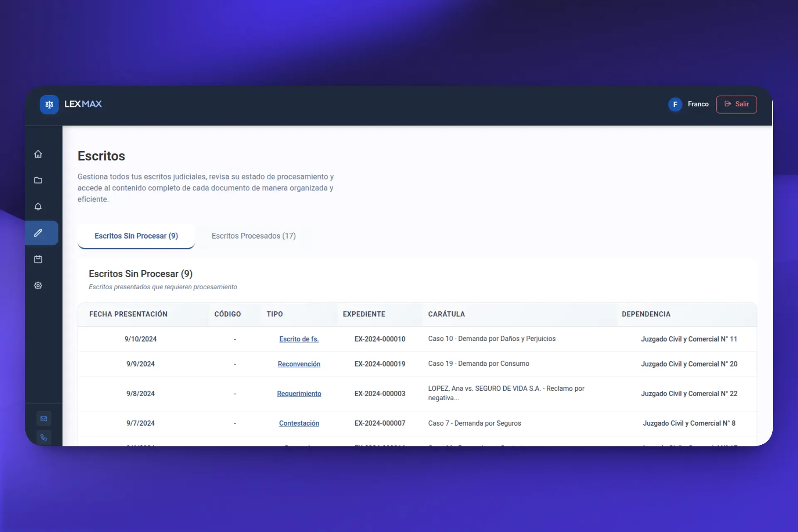Click Caso 19 - Demanda por Consumo
Viewport: 798px width, 532px height.
coord(479,364)
